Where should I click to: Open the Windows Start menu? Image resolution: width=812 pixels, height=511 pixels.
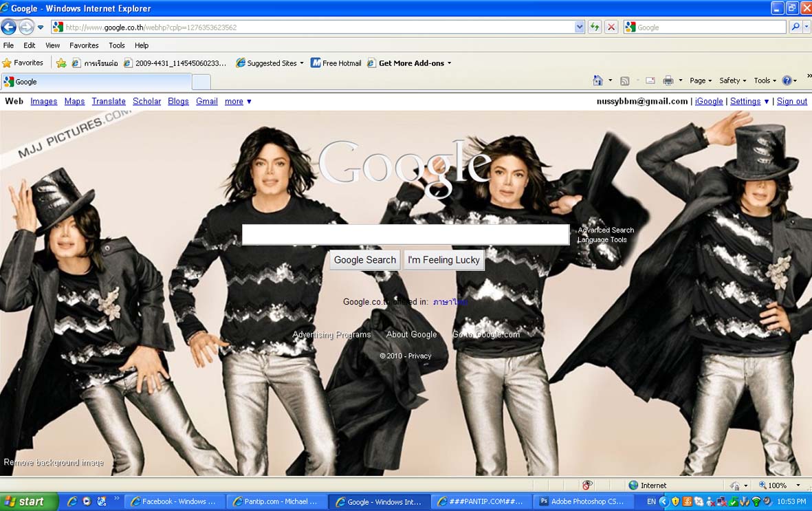(x=28, y=501)
